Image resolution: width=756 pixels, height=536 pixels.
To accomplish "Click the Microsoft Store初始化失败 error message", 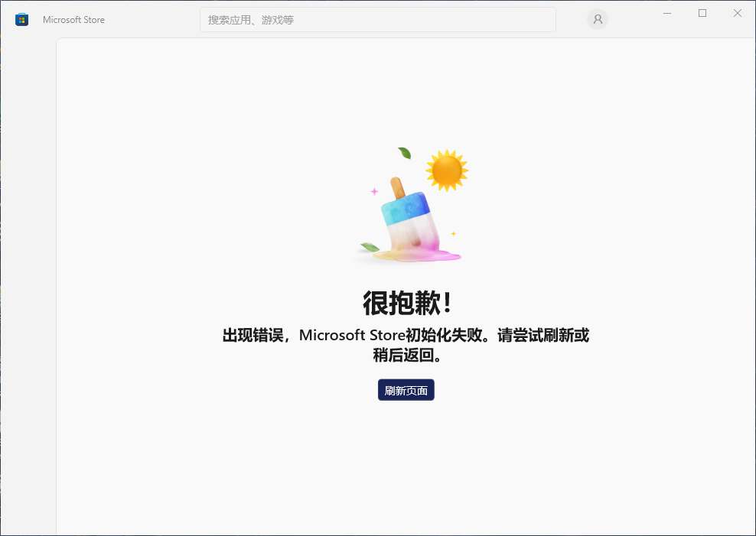I will [x=406, y=345].
